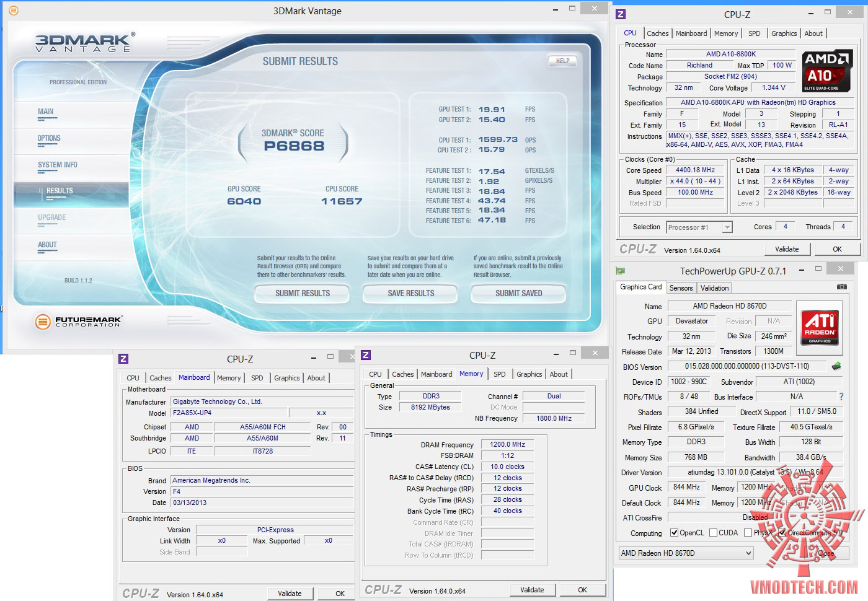Image resolution: width=868 pixels, height=601 pixels.
Task: Open About tab in the CPU-Z Mainboard window
Action: [316, 378]
